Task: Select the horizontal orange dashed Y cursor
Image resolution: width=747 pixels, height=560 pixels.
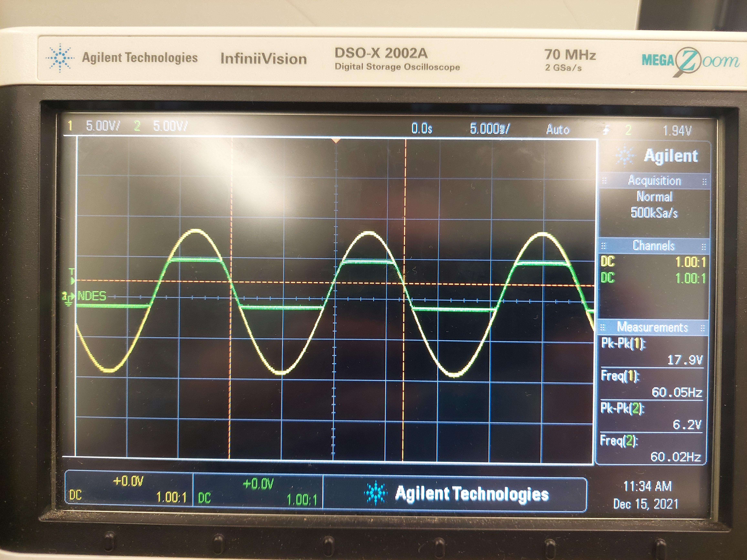Action: (335, 283)
